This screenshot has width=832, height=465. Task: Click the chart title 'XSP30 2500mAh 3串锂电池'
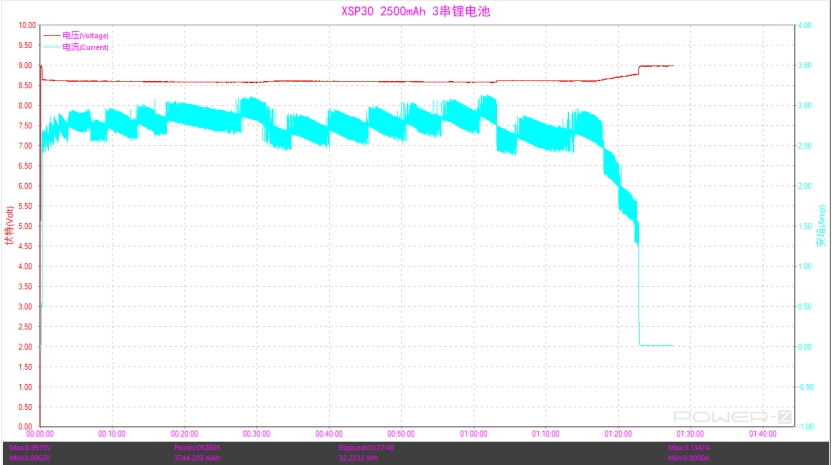click(x=415, y=11)
